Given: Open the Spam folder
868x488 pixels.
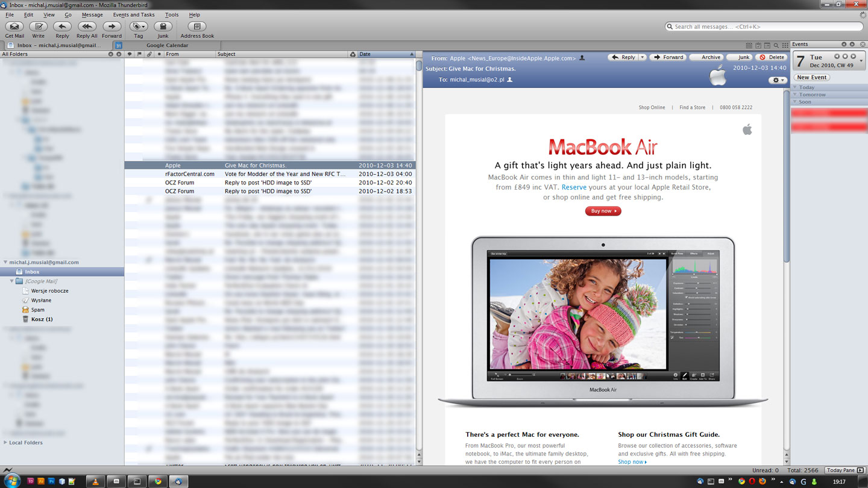Looking at the screenshot, I should (x=37, y=310).
